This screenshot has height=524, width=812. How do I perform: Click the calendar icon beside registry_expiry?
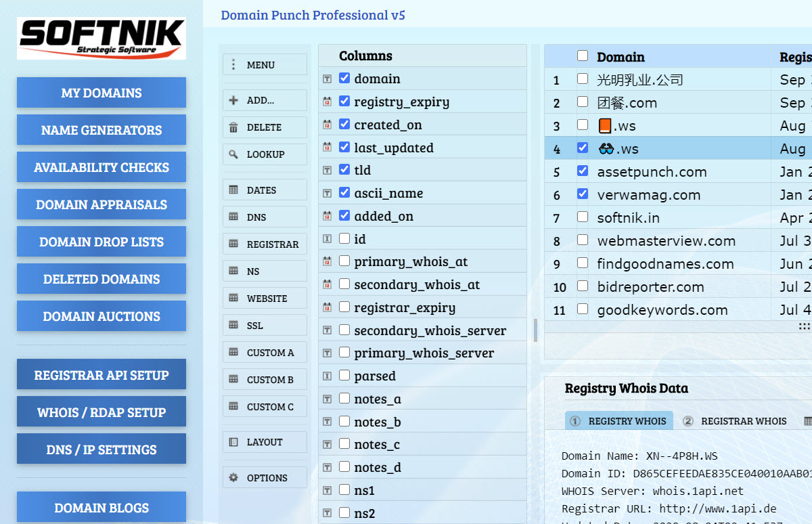[x=328, y=102]
